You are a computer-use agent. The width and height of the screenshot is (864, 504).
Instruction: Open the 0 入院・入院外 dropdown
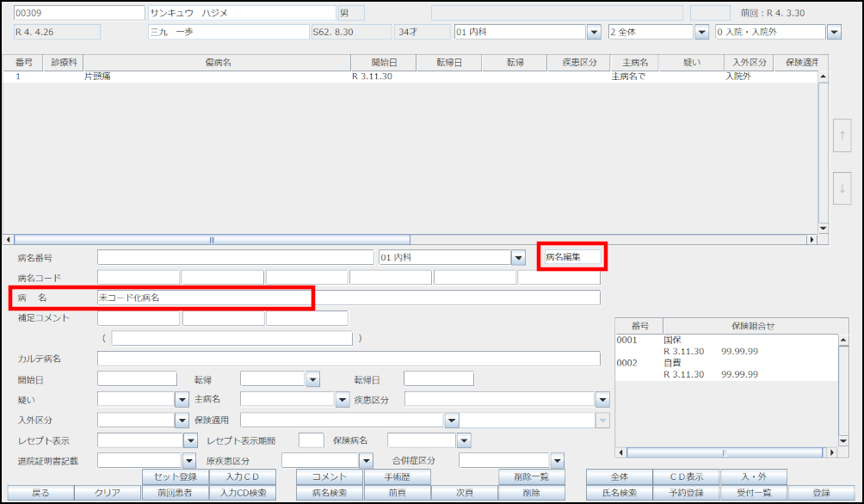pyautogui.click(x=833, y=32)
